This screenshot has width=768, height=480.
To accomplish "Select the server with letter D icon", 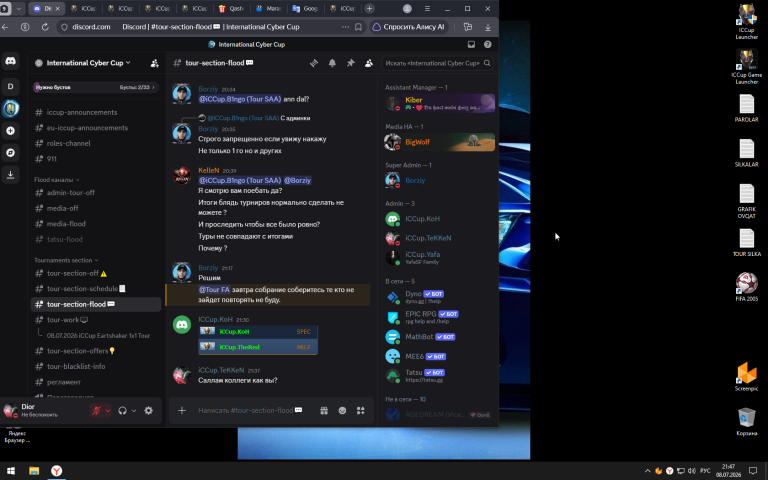I will click(x=10, y=86).
